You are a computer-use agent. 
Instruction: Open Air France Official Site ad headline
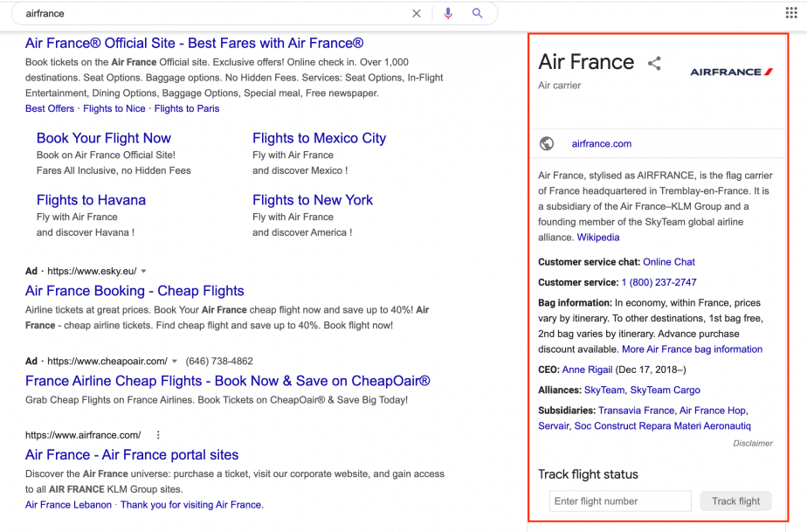195,44
